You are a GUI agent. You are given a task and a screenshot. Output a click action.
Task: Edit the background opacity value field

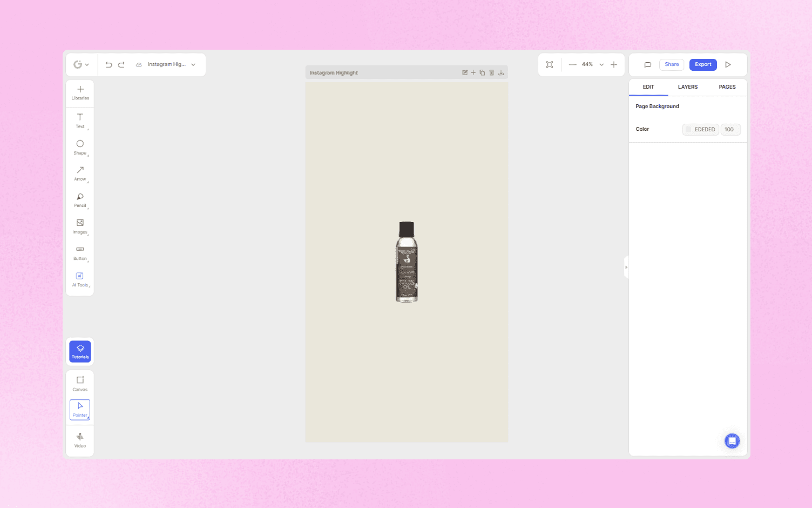(x=730, y=129)
